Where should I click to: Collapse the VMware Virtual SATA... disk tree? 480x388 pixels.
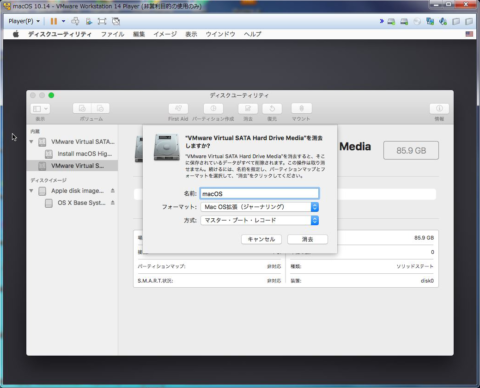pyautogui.click(x=31, y=142)
